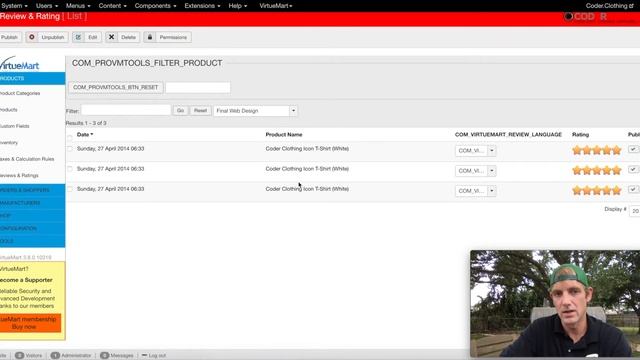Viewport: 640px width, 360px height.
Task: Click the Log out link
Action: (x=154, y=356)
